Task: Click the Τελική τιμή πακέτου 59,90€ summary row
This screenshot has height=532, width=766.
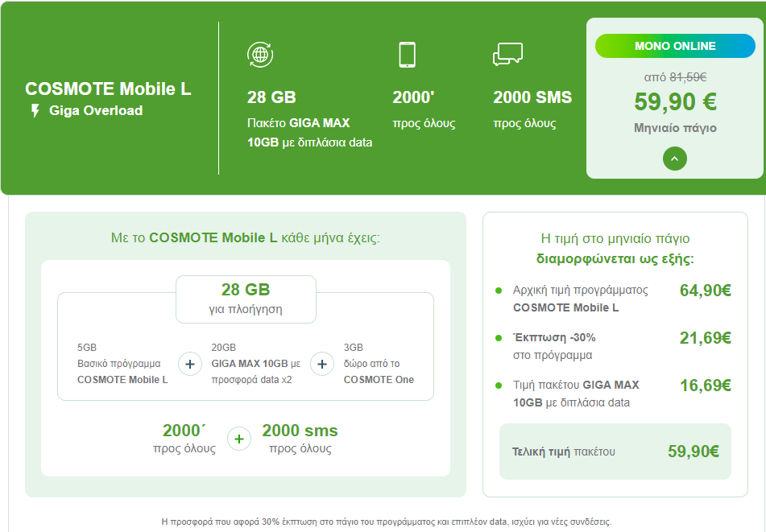Action: pos(615,452)
